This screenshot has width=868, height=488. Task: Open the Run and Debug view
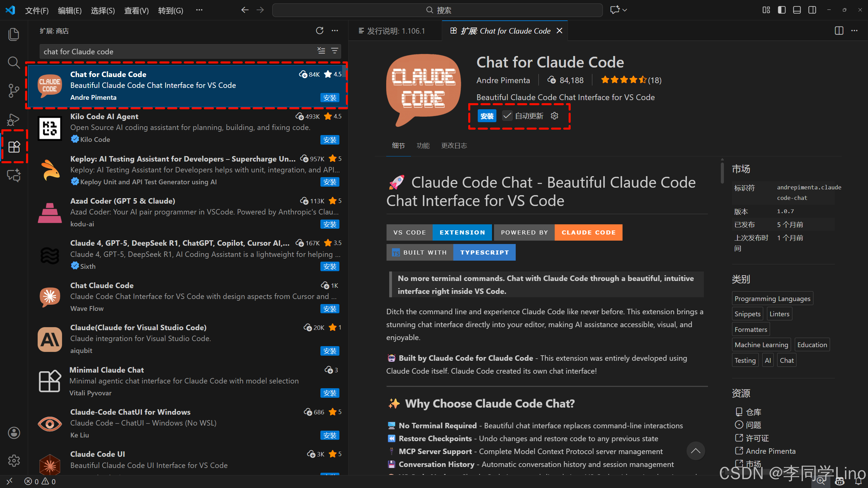click(x=14, y=119)
